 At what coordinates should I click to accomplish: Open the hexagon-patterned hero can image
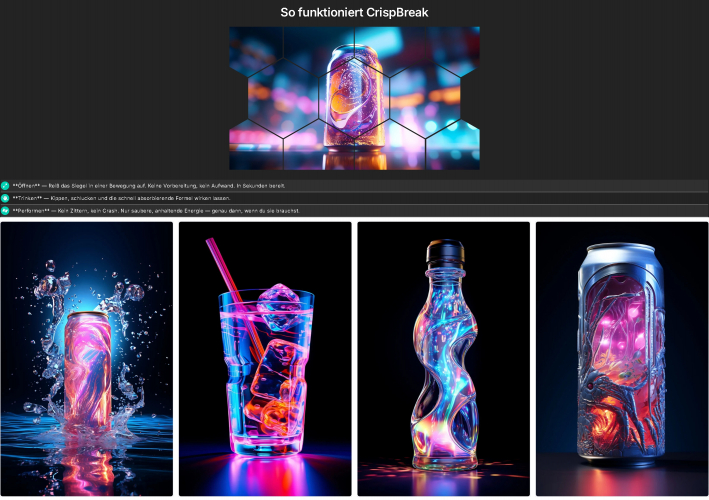coord(354,98)
